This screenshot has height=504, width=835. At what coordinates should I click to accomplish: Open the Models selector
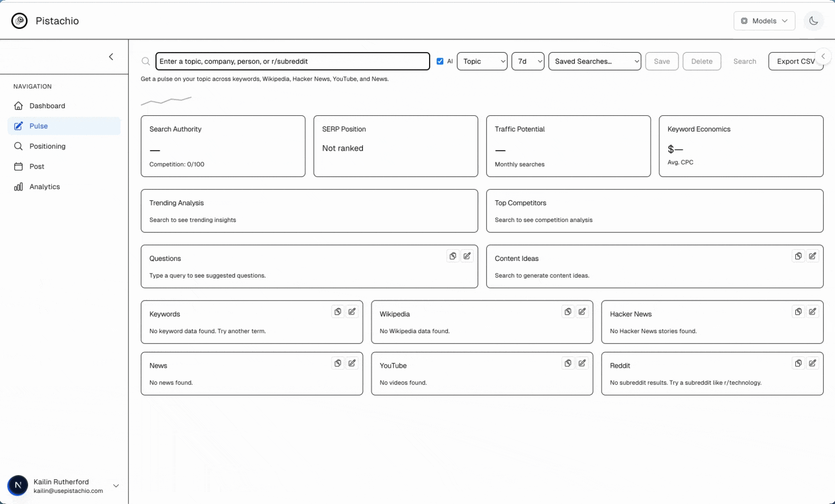tap(764, 21)
